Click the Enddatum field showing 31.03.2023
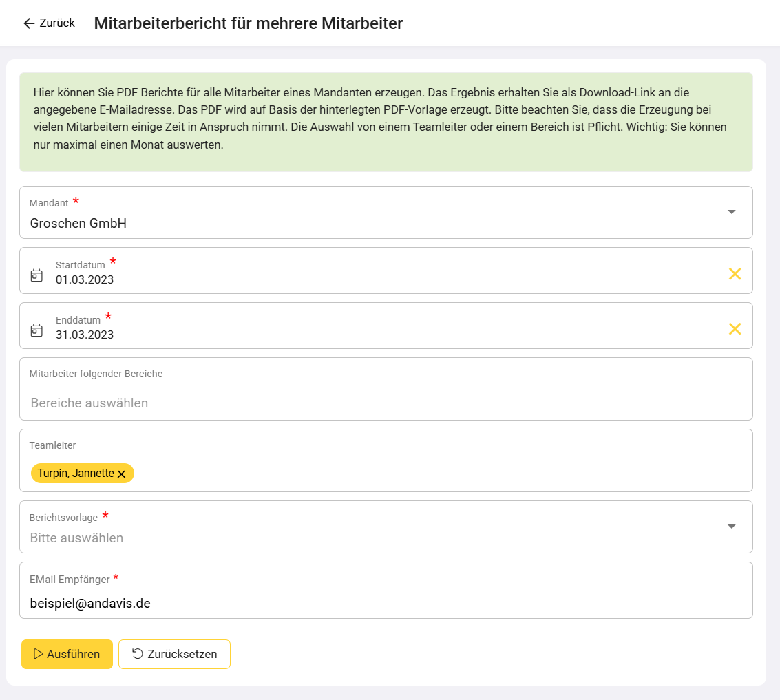Screen dimensions: 780x700 (85, 335)
